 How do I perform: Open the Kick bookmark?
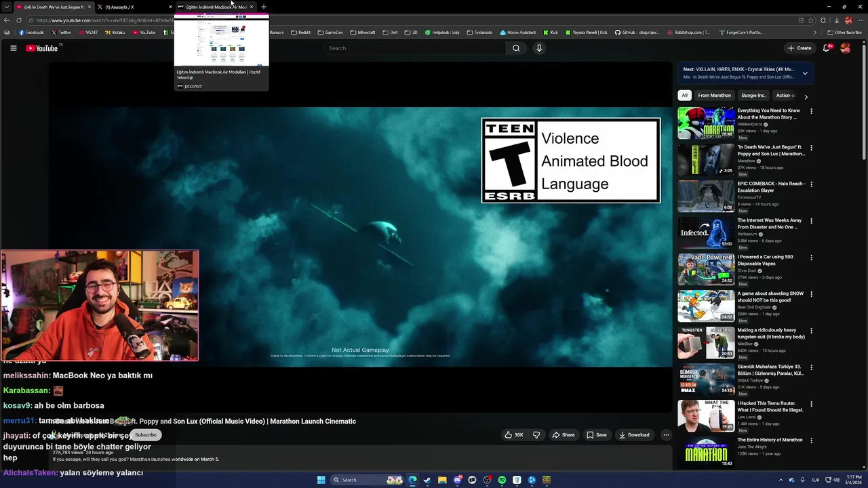(x=551, y=33)
